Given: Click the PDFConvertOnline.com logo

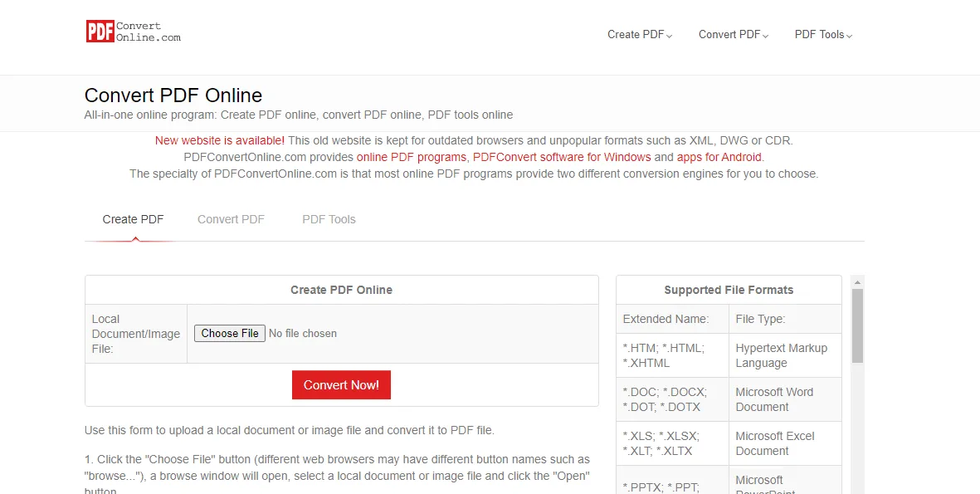Looking at the screenshot, I should 133,32.
